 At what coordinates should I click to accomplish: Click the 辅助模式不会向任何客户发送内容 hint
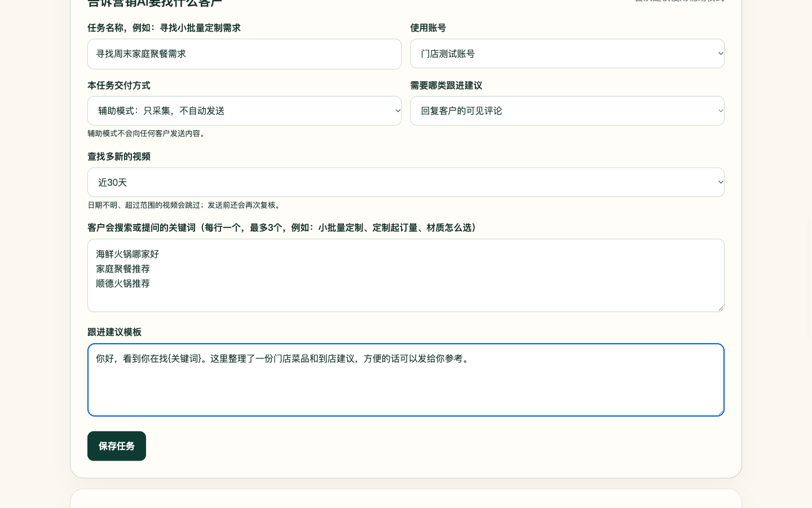click(148, 133)
